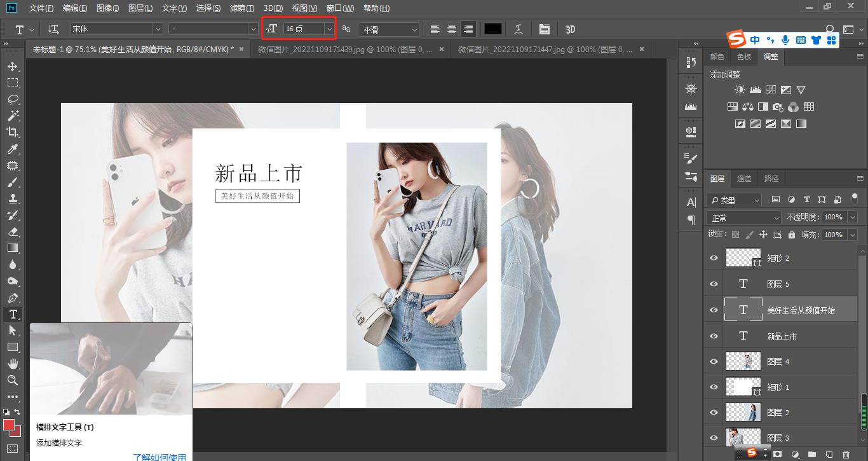The width and height of the screenshot is (868, 461).
Task: Click the text color swatch in the options bar
Action: (493, 29)
